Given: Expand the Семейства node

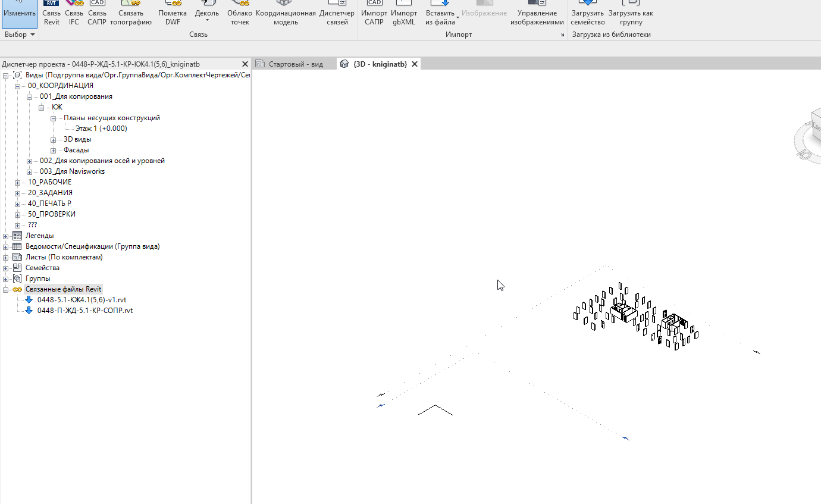Looking at the screenshot, I should 6,268.
